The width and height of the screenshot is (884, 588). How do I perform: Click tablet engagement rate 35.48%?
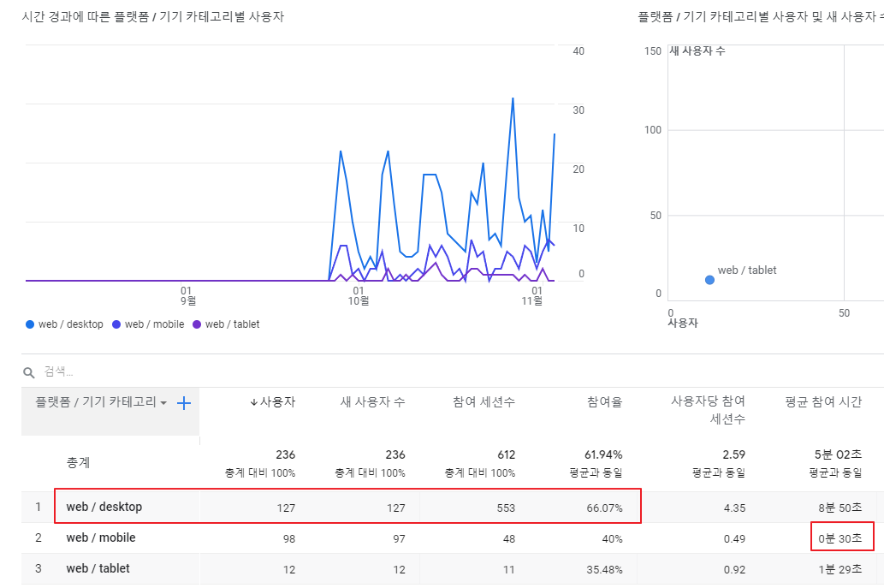click(604, 569)
